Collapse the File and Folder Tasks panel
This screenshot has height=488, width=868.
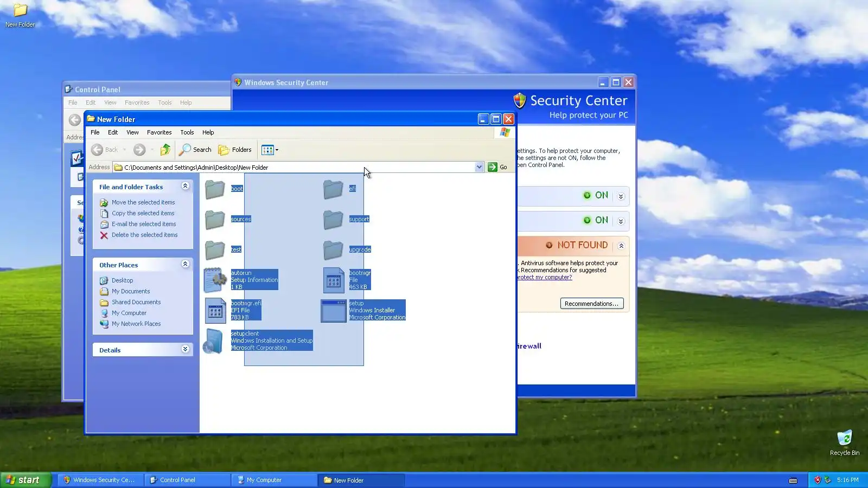[185, 186]
